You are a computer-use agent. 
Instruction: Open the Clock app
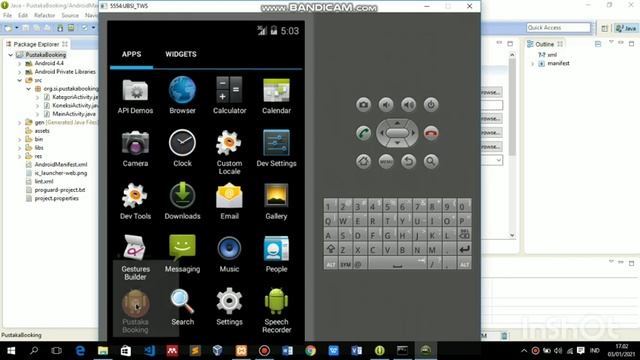tap(182, 149)
